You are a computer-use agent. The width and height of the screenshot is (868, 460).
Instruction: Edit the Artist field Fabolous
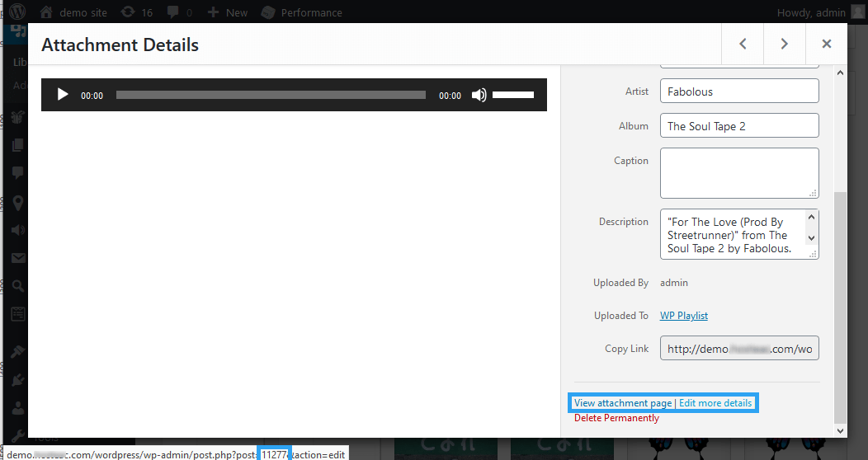coord(739,92)
